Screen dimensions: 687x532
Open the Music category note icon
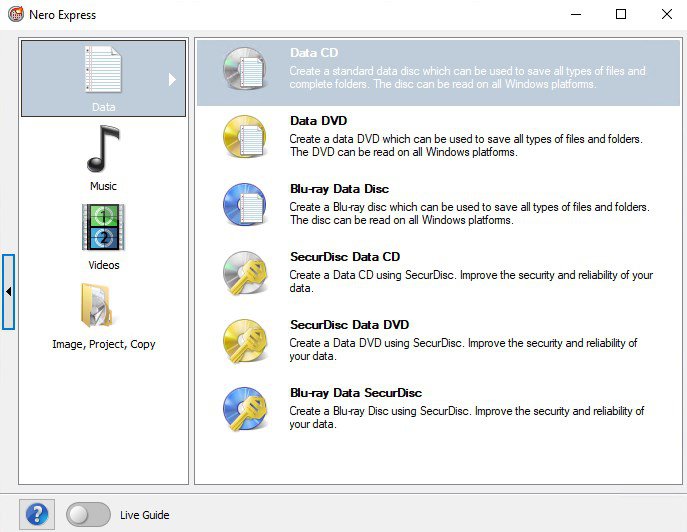pyautogui.click(x=103, y=148)
